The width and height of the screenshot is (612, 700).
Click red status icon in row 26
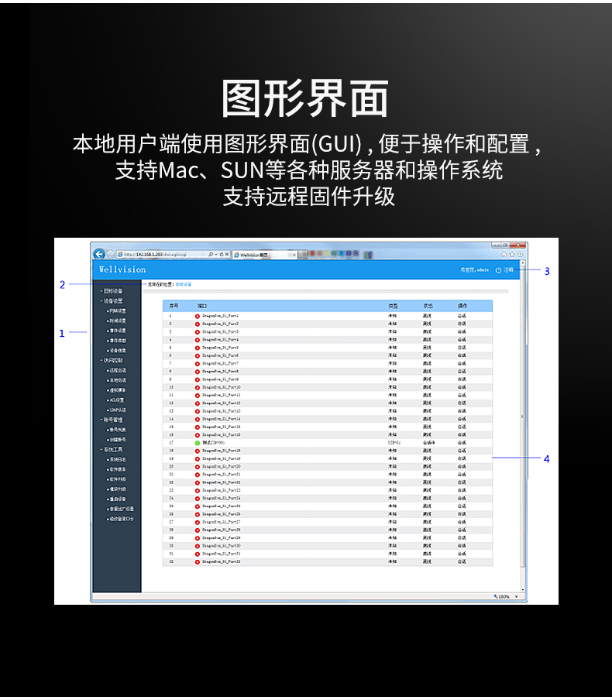tap(198, 514)
